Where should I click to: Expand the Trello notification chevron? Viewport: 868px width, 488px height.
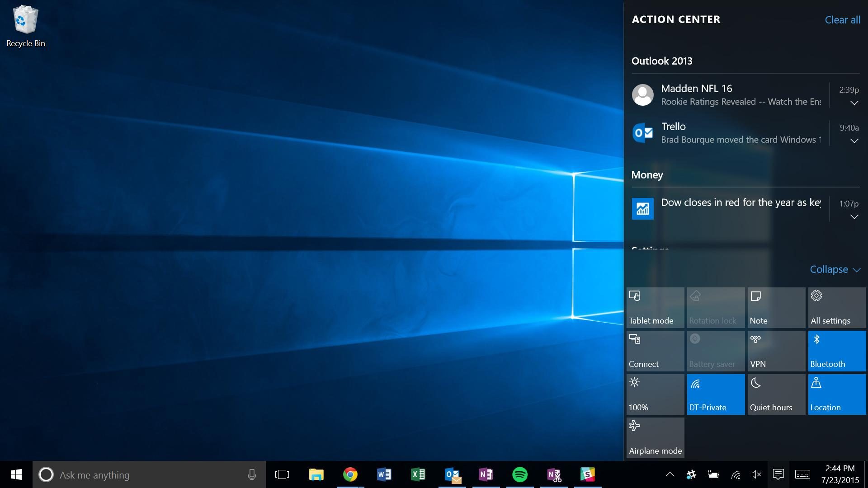click(854, 141)
